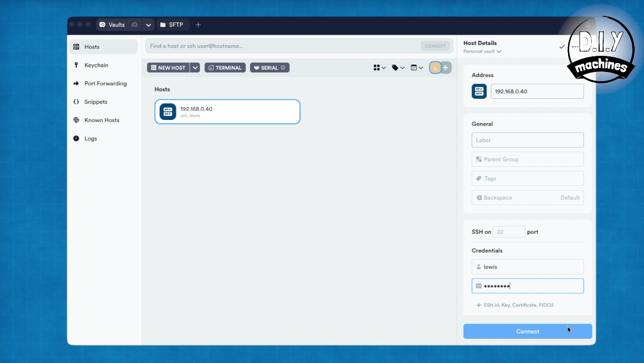Click the Host Details heading
This screenshot has width=644, height=363.
tap(480, 43)
